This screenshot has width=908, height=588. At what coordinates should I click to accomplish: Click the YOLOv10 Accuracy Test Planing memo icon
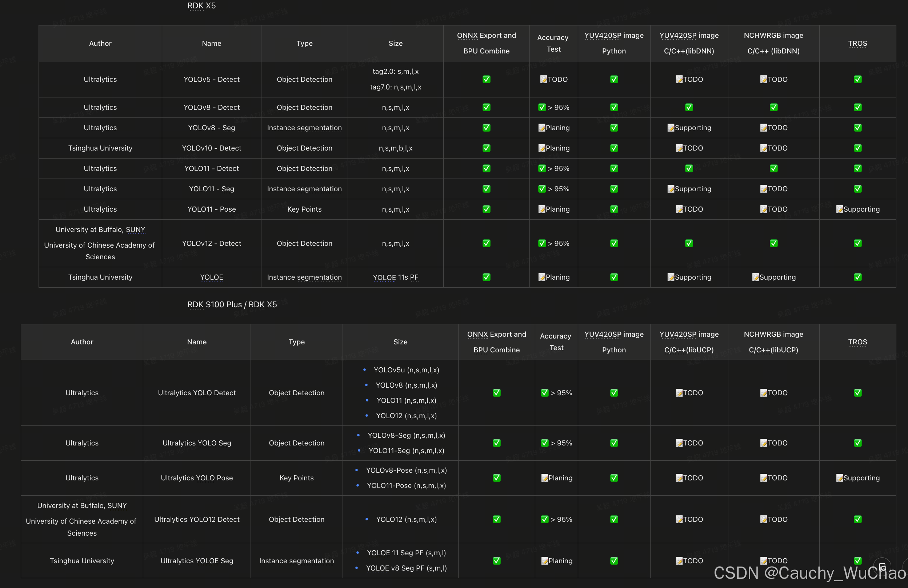click(x=542, y=148)
